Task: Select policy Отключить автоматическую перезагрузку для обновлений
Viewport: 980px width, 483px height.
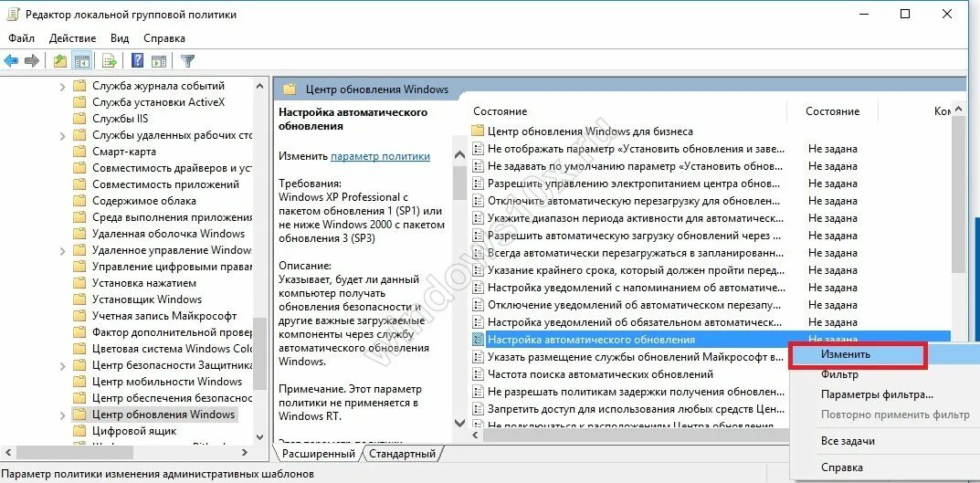Action: coord(632,201)
